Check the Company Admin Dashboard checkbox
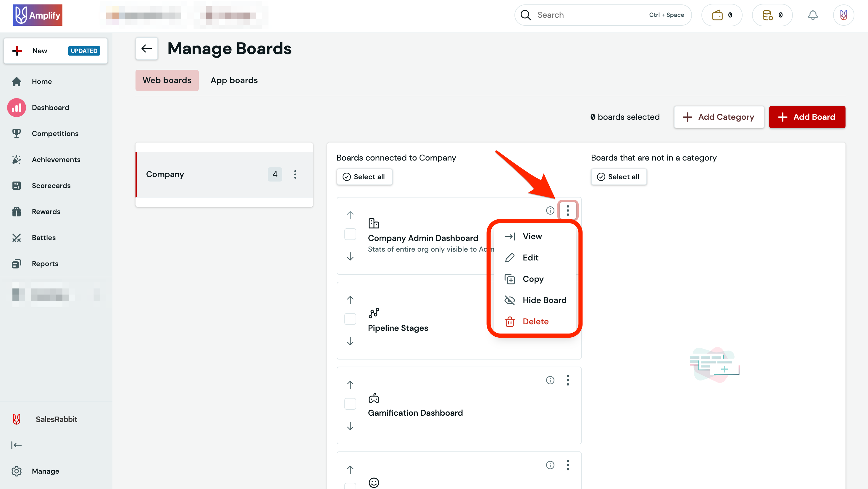Viewport: 868px width, 489px height. pos(350,234)
